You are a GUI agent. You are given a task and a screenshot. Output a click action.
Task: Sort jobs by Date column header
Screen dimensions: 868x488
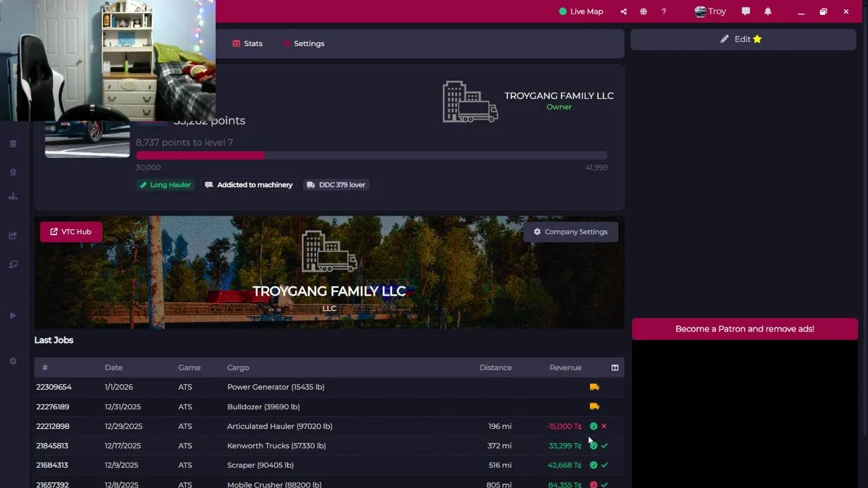click(113, 367)
